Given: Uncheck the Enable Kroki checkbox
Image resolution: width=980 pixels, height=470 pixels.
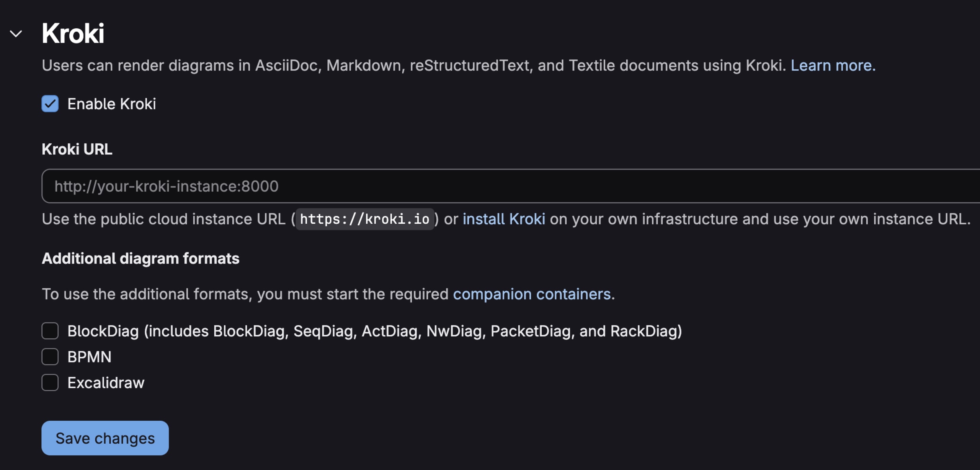Looking at the screenshot, I should click(50, 104).
